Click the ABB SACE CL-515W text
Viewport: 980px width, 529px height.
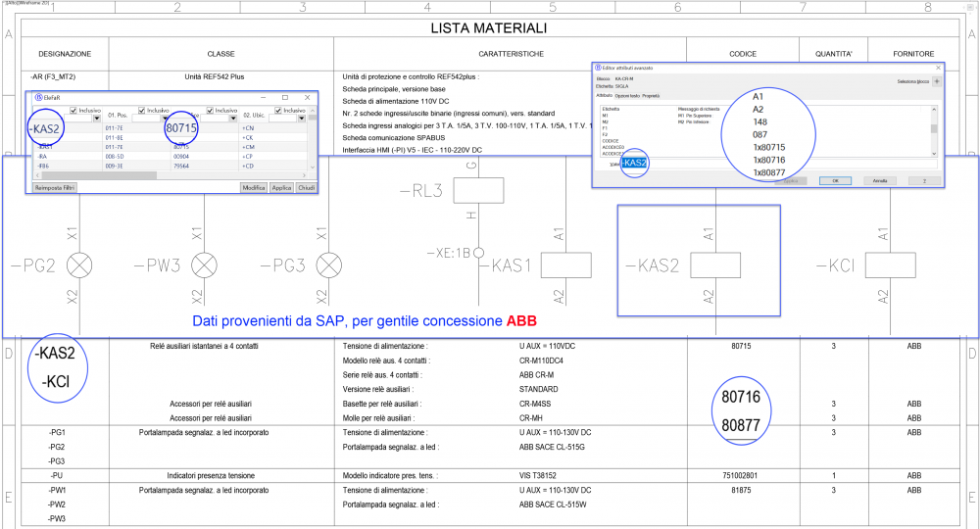(553, 505)
